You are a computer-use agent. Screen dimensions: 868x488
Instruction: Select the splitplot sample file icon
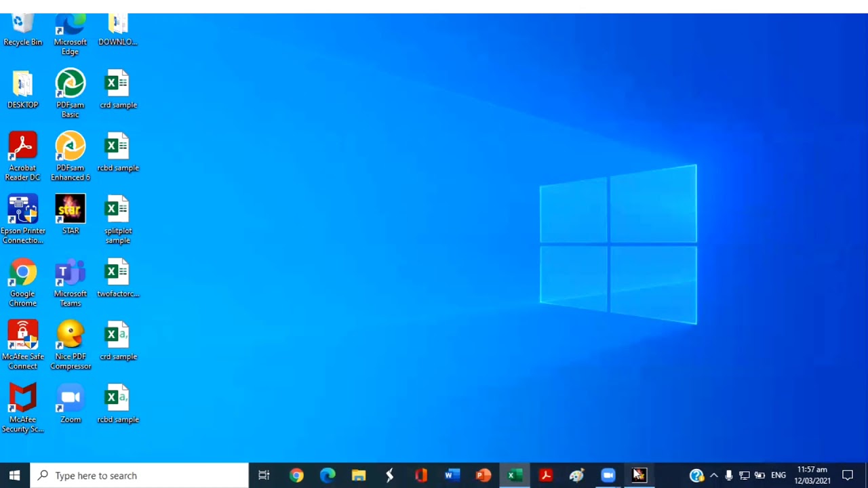pyautogui.click(x=117, y=220)
